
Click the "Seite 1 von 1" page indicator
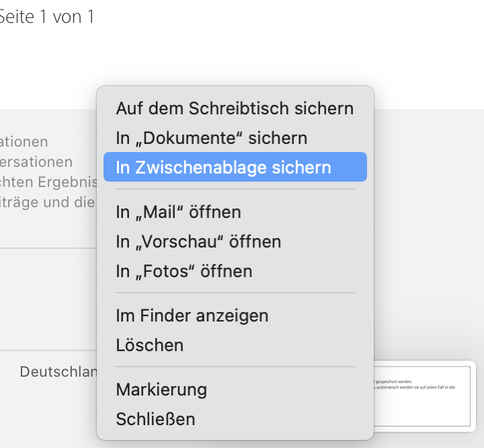[x=47, y=17]
